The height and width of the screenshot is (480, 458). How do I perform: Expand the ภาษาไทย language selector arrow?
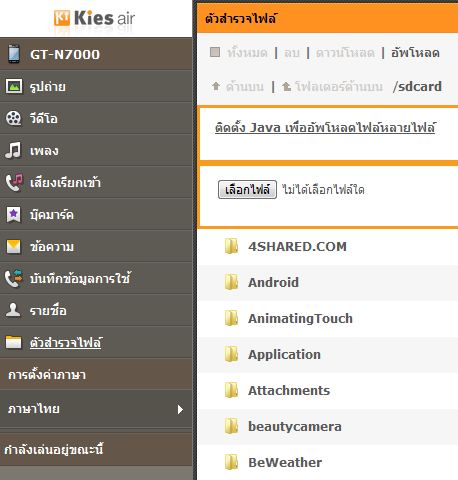click(x=180, y=409)
